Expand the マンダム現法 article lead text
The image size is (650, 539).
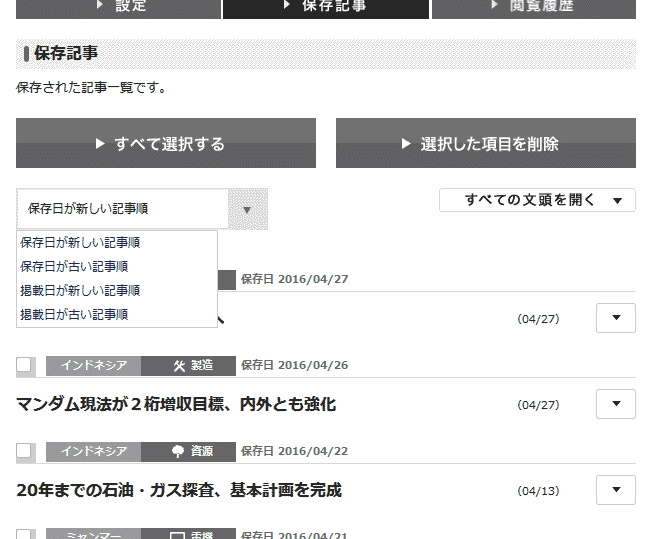(615, 404)
